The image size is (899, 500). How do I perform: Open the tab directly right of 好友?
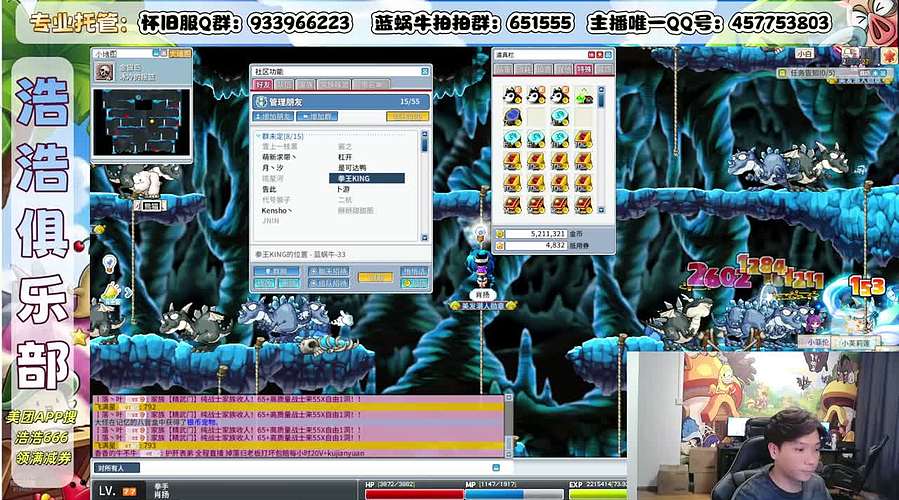[284, 84]
